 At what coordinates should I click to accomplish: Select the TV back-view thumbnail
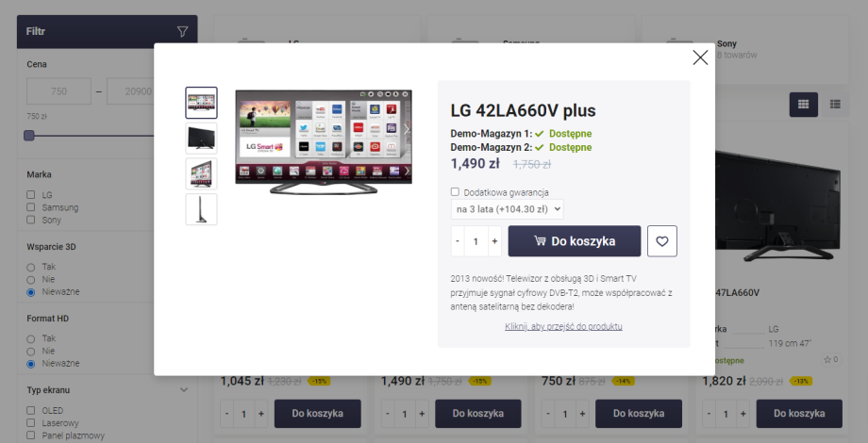click(202, 139)
